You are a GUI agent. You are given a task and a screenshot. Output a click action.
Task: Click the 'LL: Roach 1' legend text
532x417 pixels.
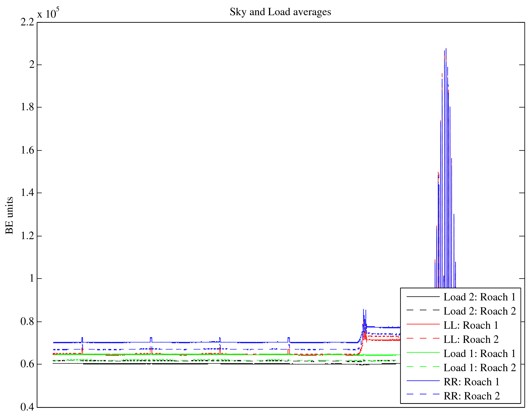pos(471,325)
